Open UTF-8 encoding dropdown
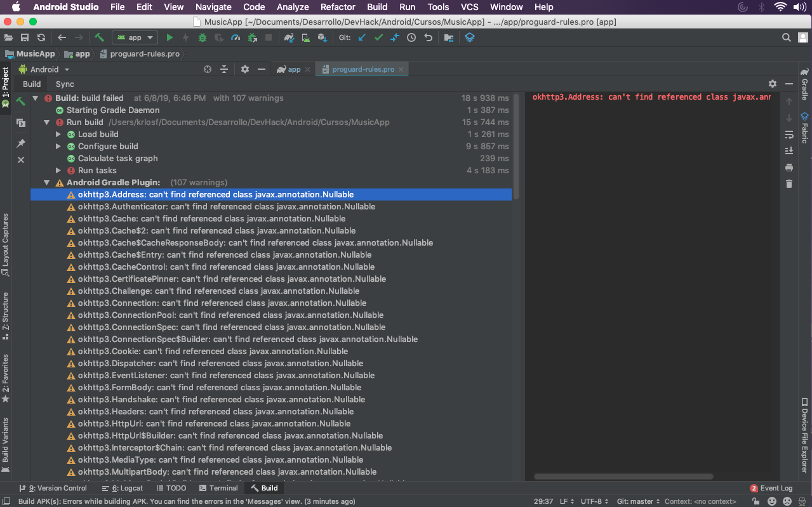 pyautogui.click(x=594, y=501)
